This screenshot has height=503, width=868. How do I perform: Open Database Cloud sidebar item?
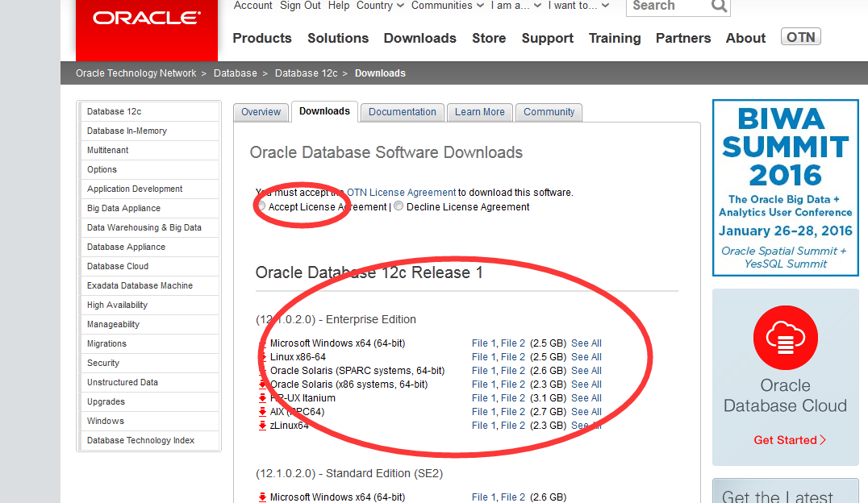pos(149,266)
